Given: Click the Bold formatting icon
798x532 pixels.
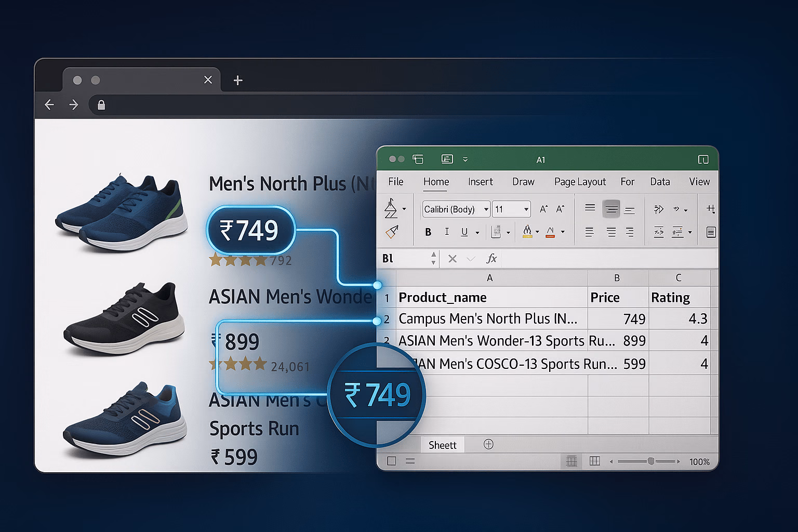Looking at the screenshot, I should (x=428, y=232).
